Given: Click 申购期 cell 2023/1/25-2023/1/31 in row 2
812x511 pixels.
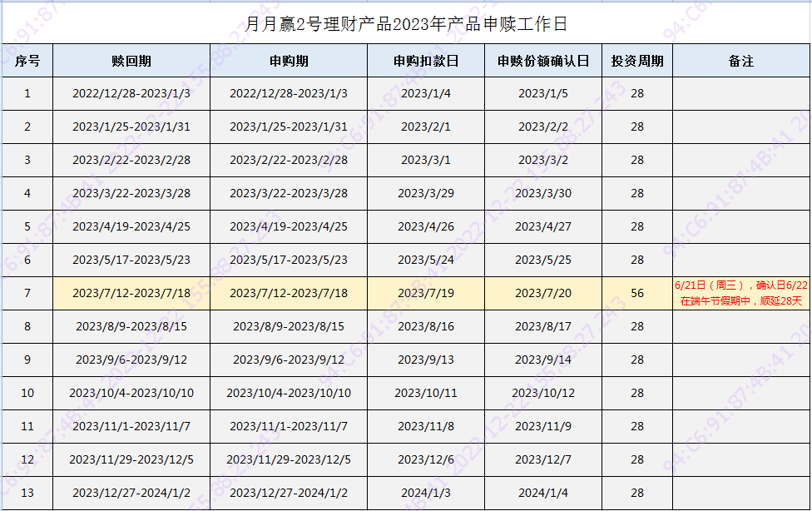Looking at the screenshot, I should click(289, 127).
